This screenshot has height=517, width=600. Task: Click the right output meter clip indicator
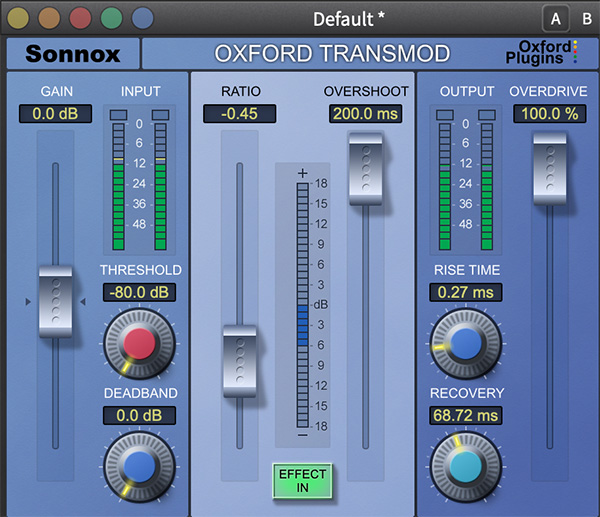pyautogui.click(x=487, y=115)
